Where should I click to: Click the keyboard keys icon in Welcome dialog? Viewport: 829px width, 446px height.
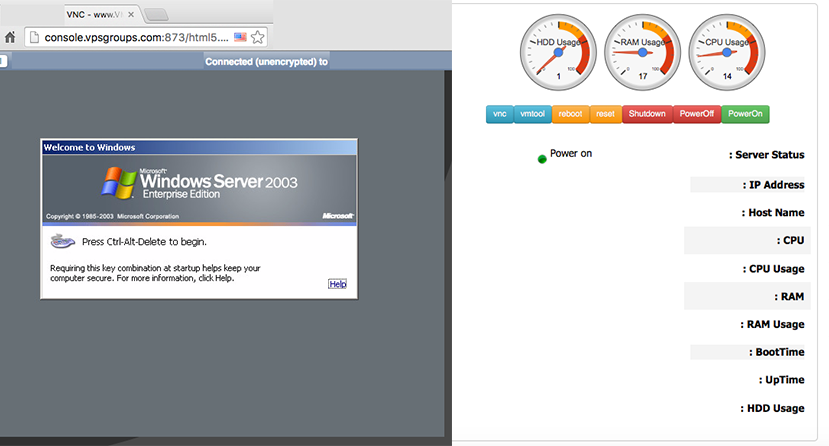63,241
